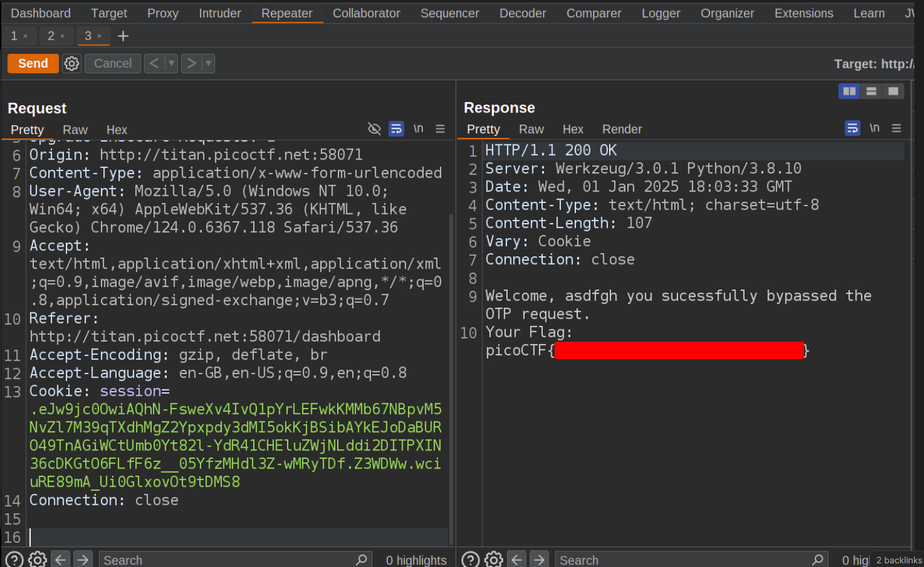Screen dimensions: 924x567
Task: Close Repeater tab 2
Action: pyautogui.click(x=62, y=36)
